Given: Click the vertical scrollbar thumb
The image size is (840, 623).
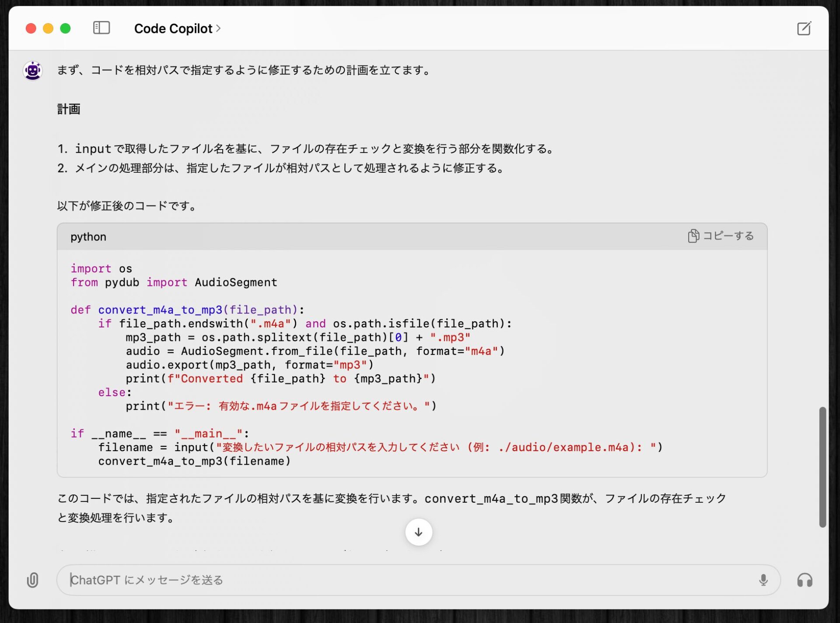Looking at the screenshot, I should (822, 466).
